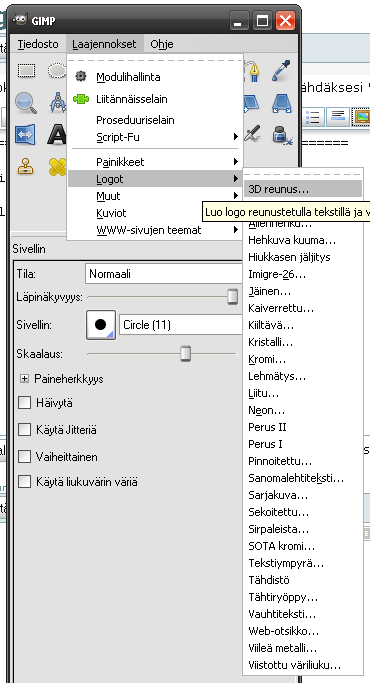Select the Zoom magnifier tool
Screen dimensions: 370x683
(25, 102)
